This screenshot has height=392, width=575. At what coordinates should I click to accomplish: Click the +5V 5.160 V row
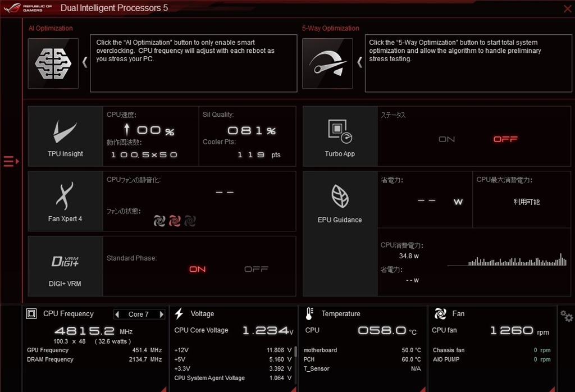[x=233, y=359]
